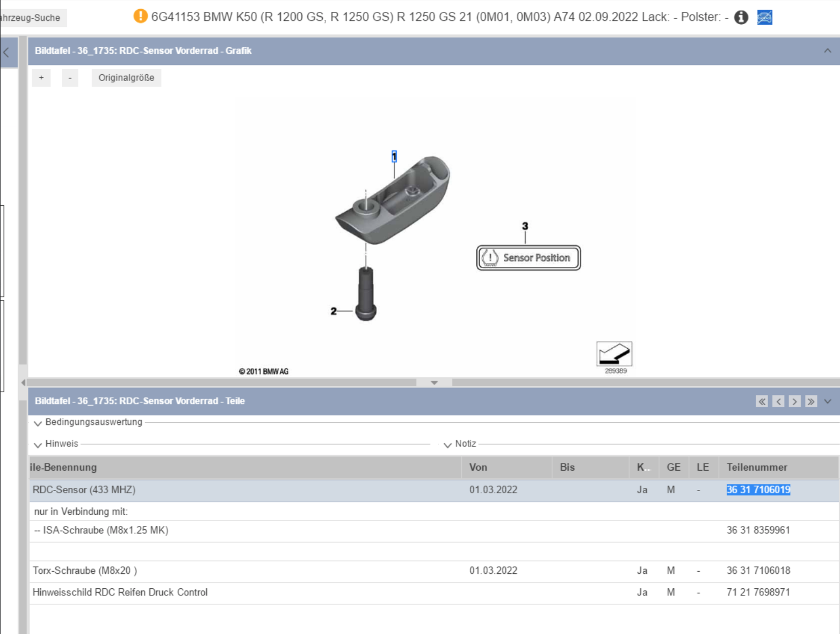Click the blue car icon in header
Screen dimensions: 840x634
tap(764, 17)
